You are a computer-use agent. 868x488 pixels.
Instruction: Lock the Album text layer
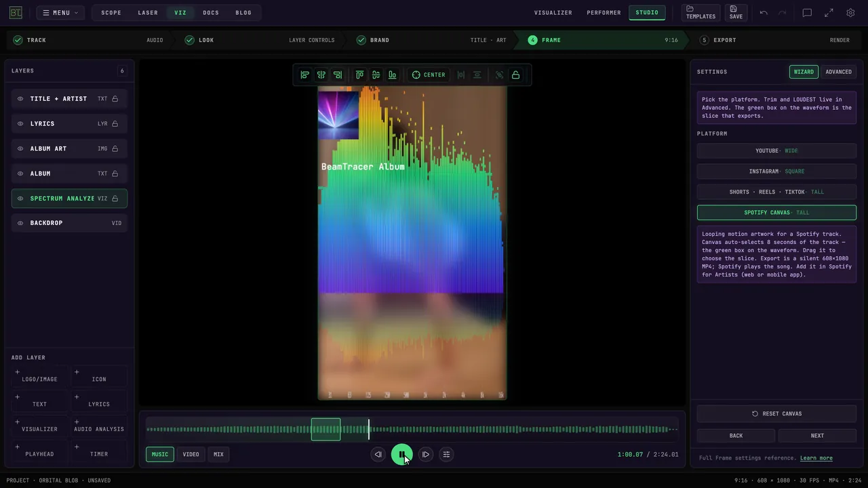115,174
